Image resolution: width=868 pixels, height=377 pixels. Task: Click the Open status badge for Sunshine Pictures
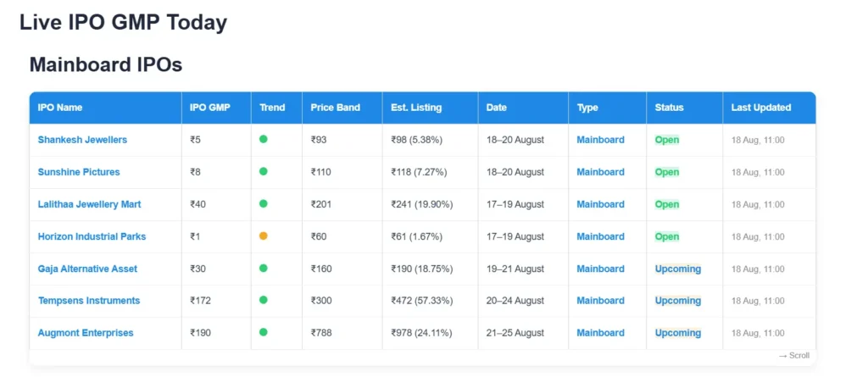coord(667,172)
